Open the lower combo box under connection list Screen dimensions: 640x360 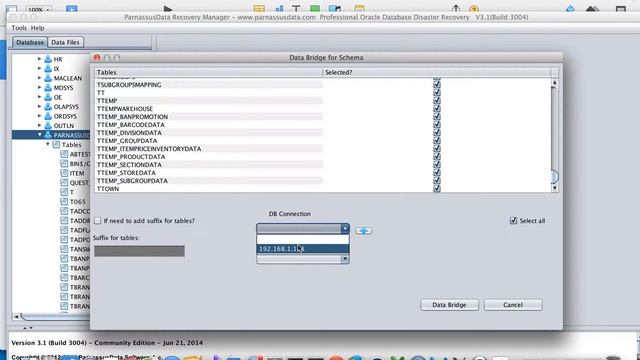[x=303, y=259]
